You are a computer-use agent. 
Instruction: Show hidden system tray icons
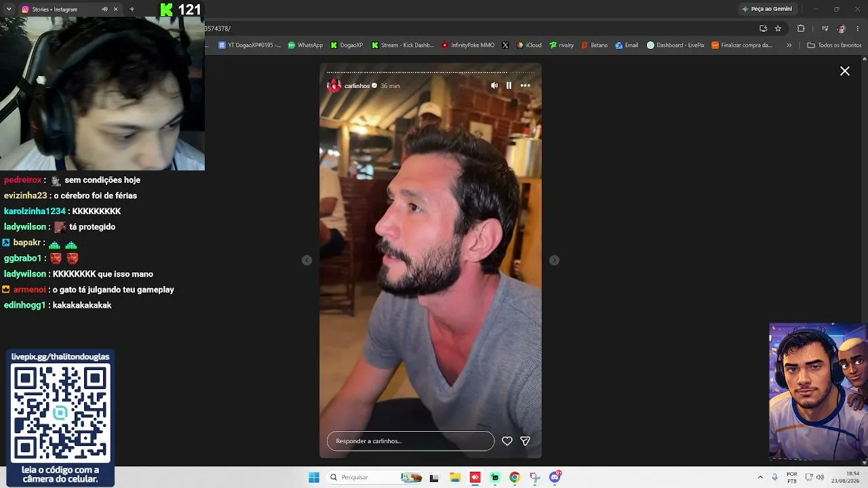pos(760,477)
